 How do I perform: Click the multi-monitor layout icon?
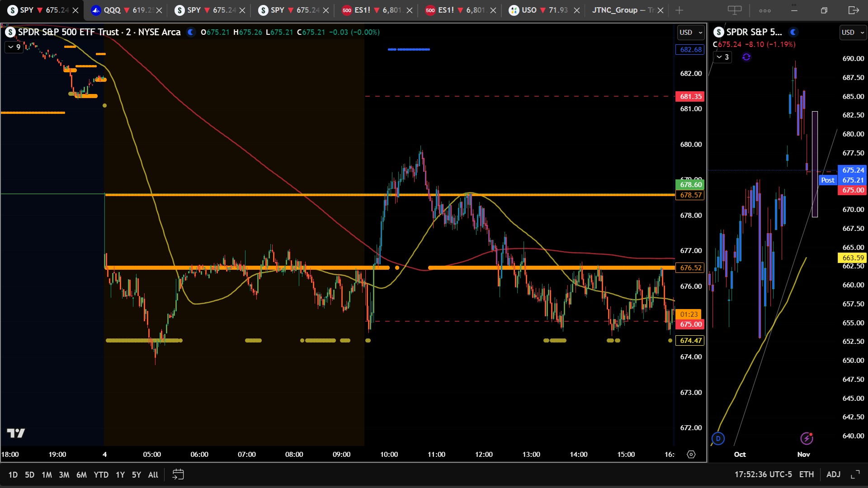click(735, 10)
